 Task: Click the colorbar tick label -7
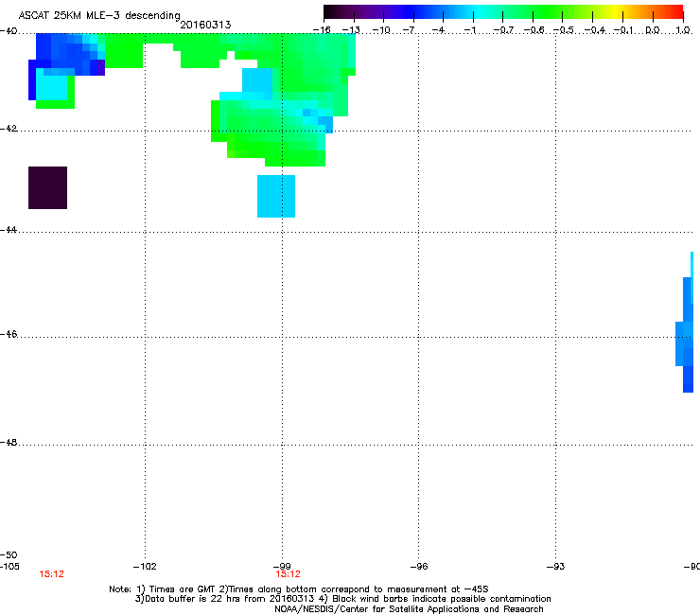click(411, 30)
